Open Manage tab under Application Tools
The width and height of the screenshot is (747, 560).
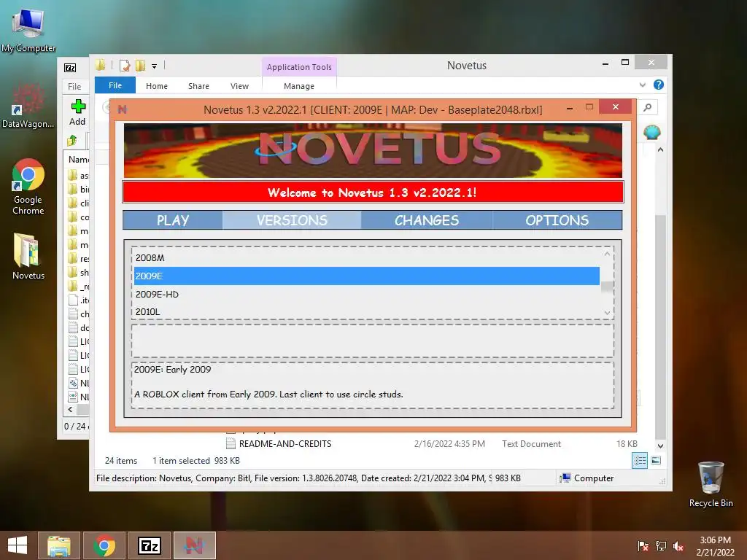point(299,86)
